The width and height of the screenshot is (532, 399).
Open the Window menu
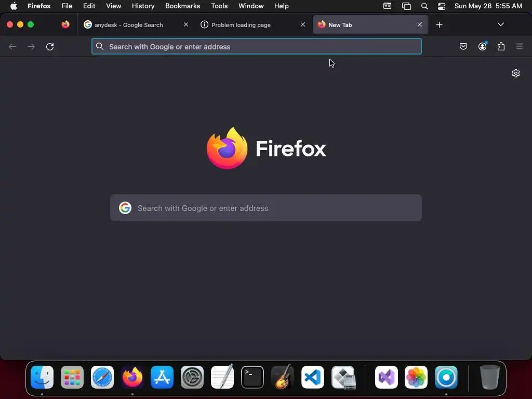click(251, 6)
